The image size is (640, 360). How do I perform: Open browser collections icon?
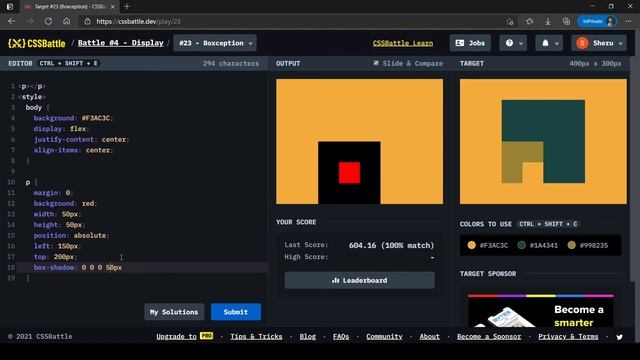566,21
